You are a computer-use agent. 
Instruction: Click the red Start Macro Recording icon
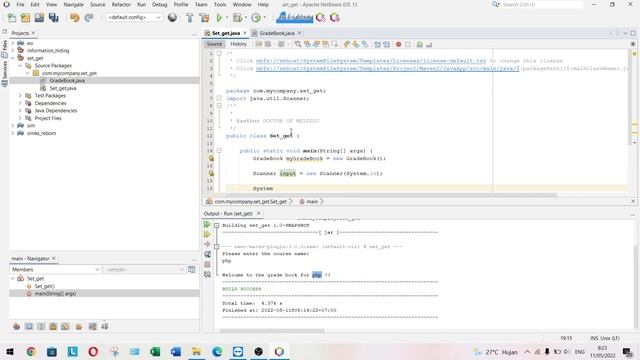click(398, 44)
